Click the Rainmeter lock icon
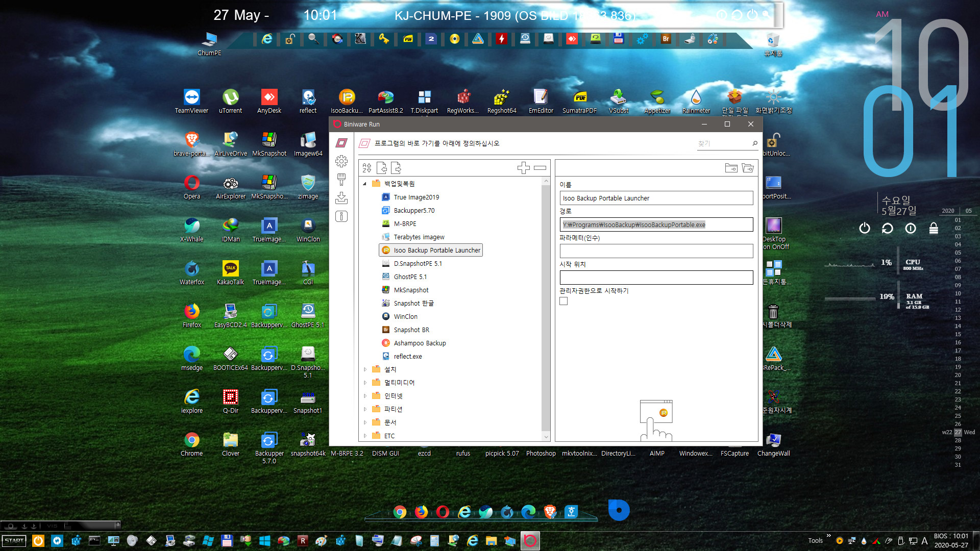The height and width of the screenshot is (551, 980). point(934,228)
